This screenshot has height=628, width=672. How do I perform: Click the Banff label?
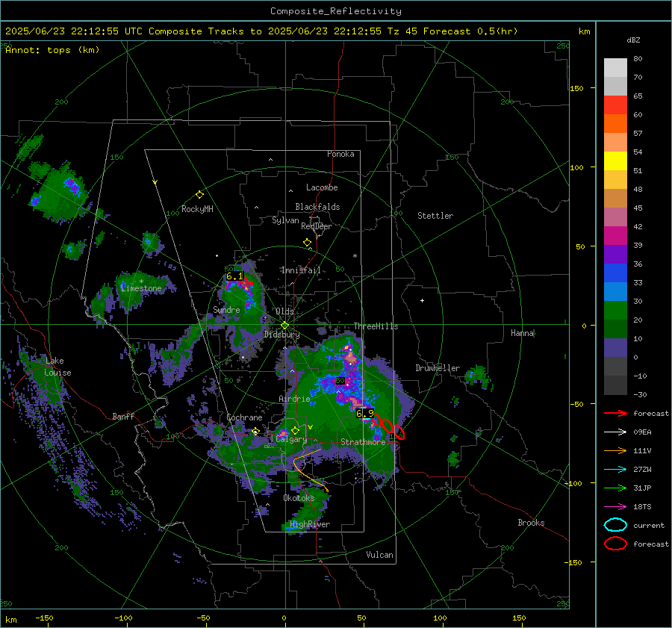pyautogui.click(x=123, y=416)
